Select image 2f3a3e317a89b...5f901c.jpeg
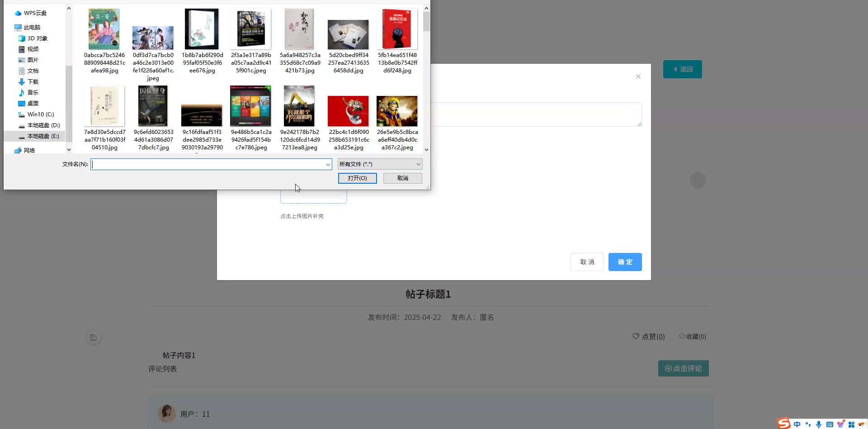The height and width of the screenshot is (429, 868). (x=251, y=41)
